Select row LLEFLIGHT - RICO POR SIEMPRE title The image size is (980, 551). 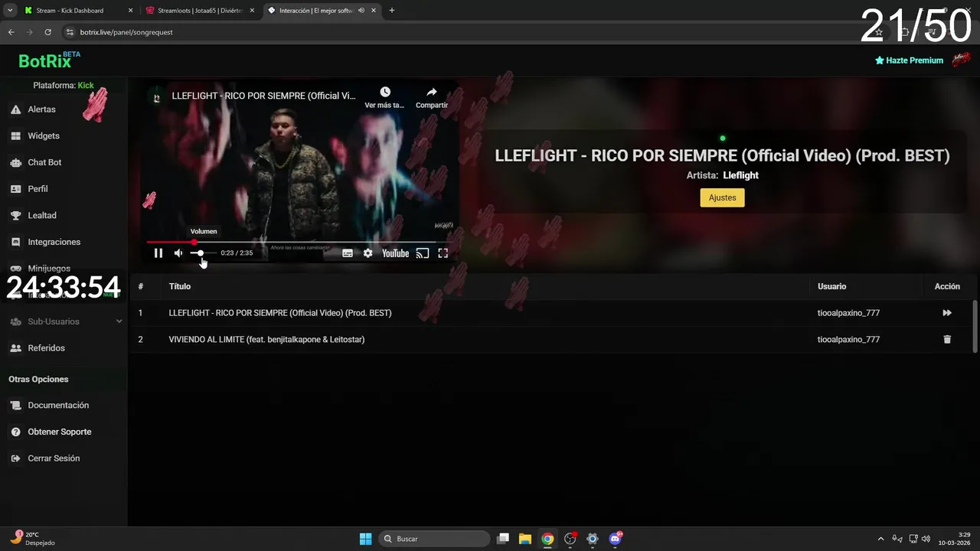point(280,313)
